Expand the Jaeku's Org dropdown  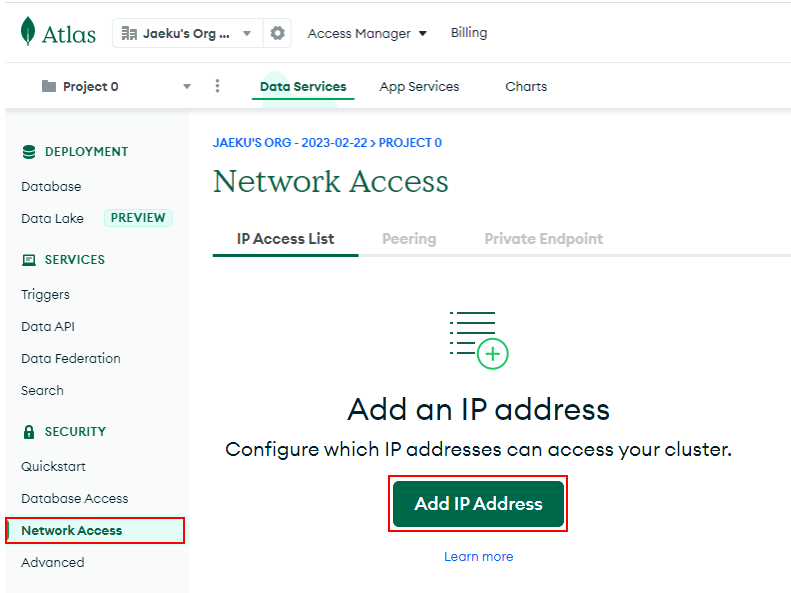tap(247, 34)
